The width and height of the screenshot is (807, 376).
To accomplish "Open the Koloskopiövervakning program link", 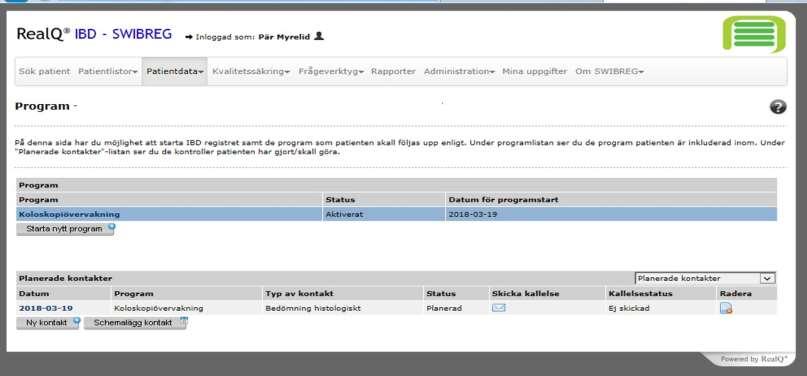I will pos(69,214).
